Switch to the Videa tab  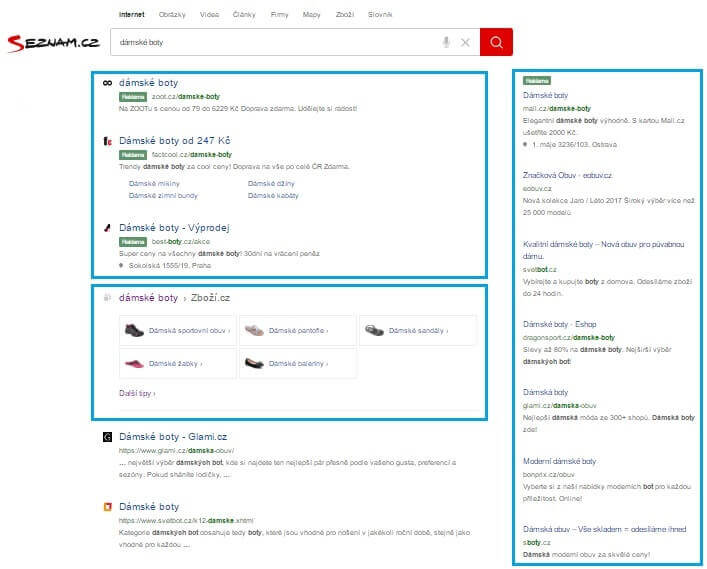tap(210, 14)
